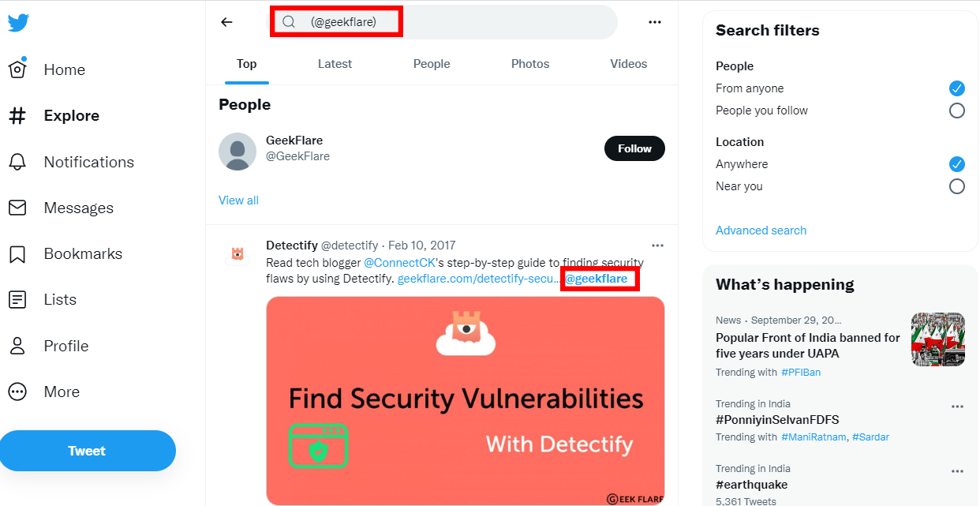This screenshot has width=980, height=506.
Task: Open Messages envelope icon
Action: (x=17, y=208)
